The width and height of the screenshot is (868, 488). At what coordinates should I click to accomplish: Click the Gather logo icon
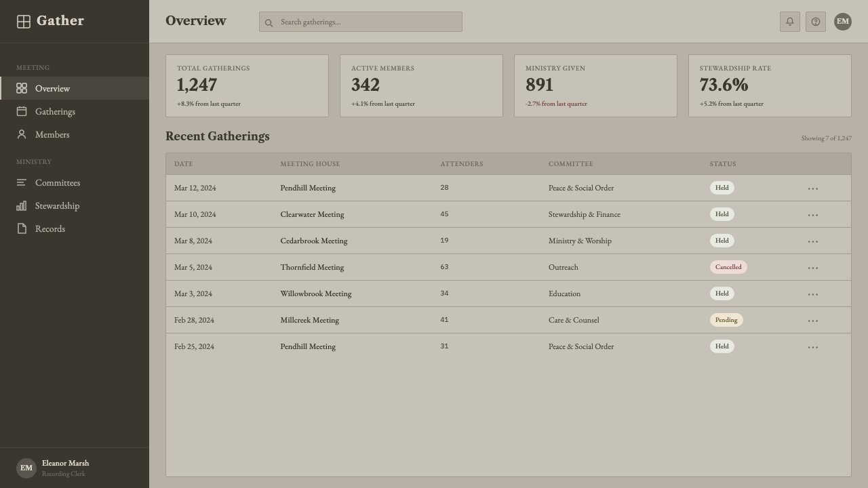[x=24, y=22]
